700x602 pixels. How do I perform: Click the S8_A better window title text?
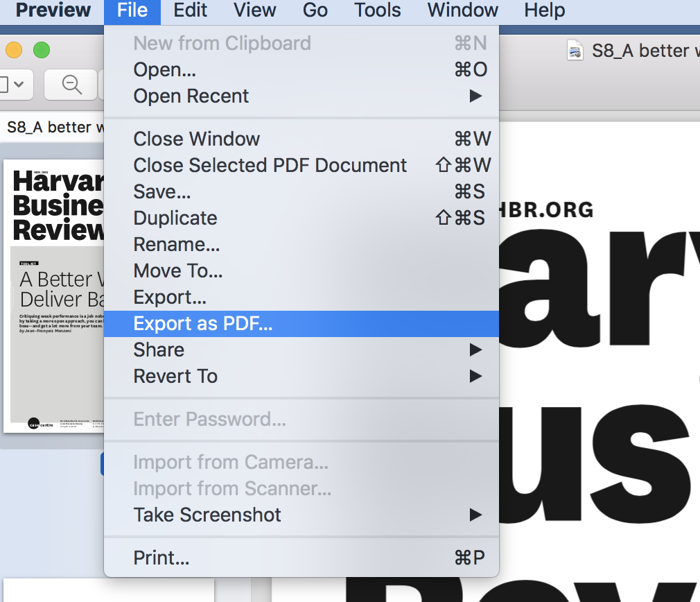pyautogui.click(x=645, y=51)
